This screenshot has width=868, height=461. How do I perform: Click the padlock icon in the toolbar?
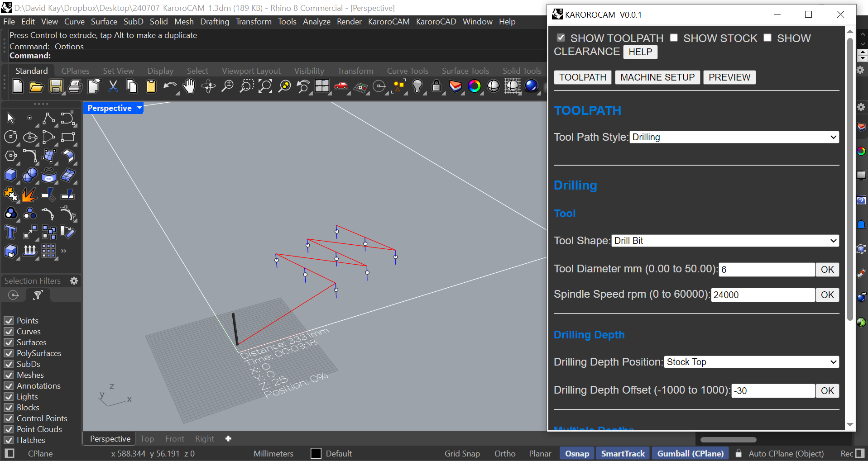pyautogui.click(x=436, y=86)
